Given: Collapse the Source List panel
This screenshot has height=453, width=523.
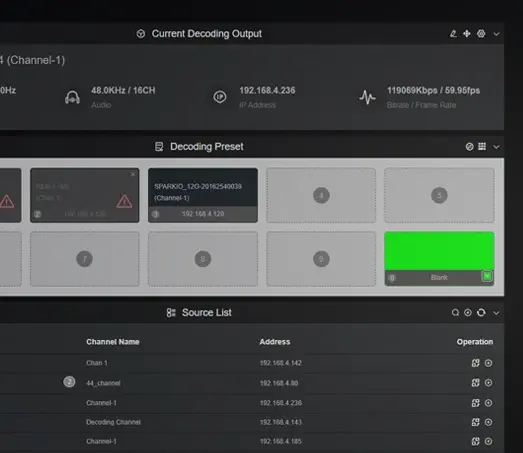Looking at the screenshot, I should coord(496,313).
